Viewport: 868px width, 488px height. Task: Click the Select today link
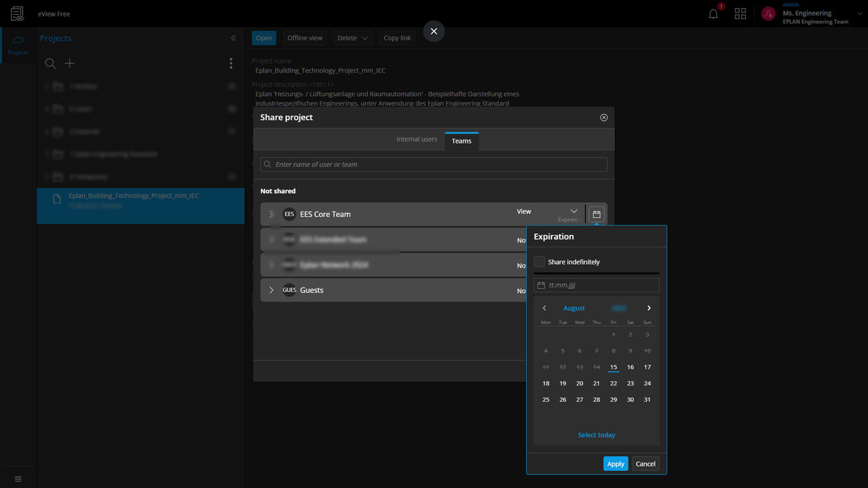click(x=596, y=435)
